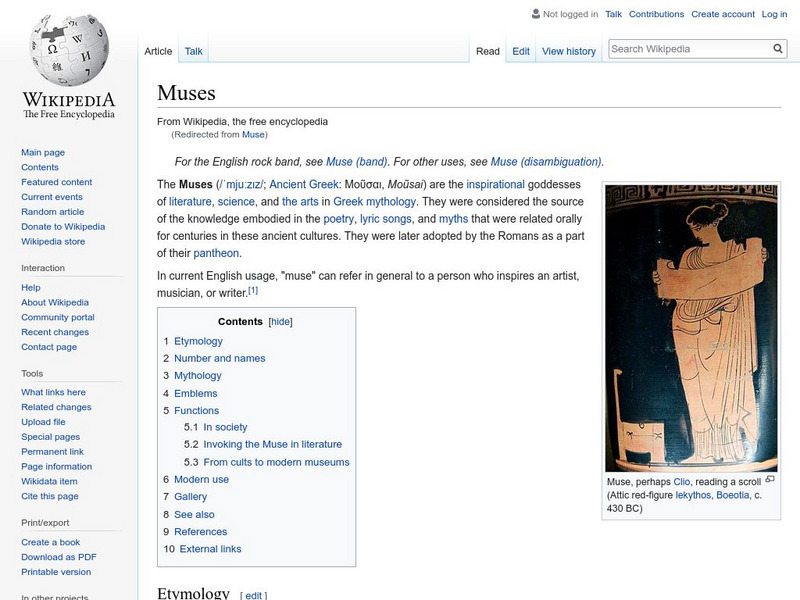Click the Permanent link entry
The height and width of the screenshot is (600, 800).
tap(52, 451)
